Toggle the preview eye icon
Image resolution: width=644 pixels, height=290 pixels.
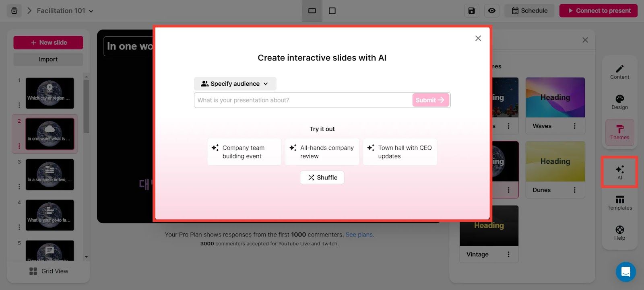(x=492, y=11)
